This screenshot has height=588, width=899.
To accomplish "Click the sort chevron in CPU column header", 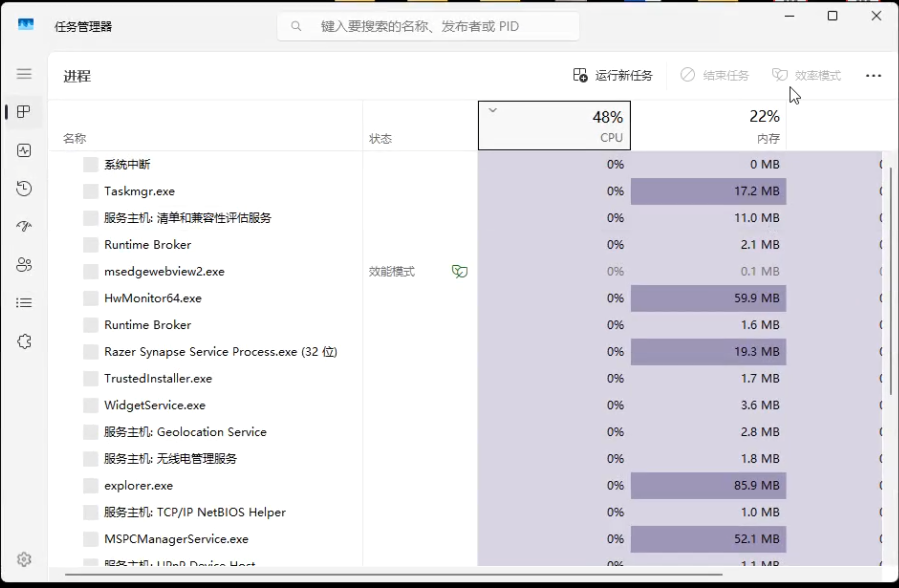I will click(x=493, y=110).
